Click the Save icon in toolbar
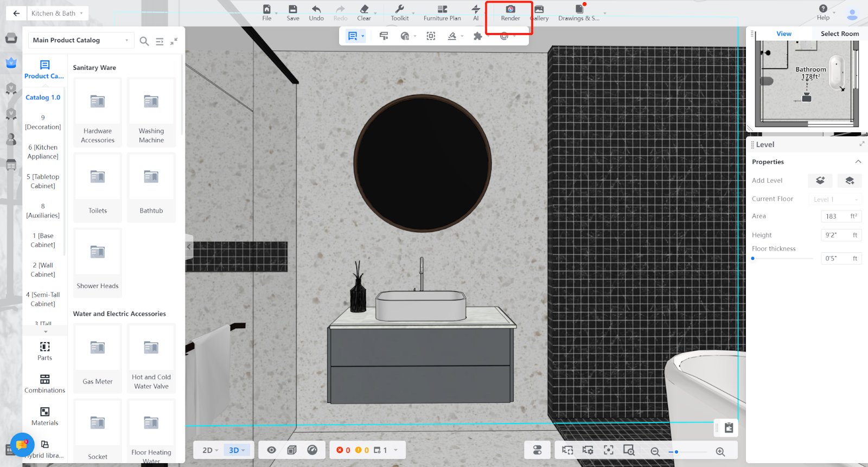The height and width of the screenshot is (467, 868). click(293, 10)
